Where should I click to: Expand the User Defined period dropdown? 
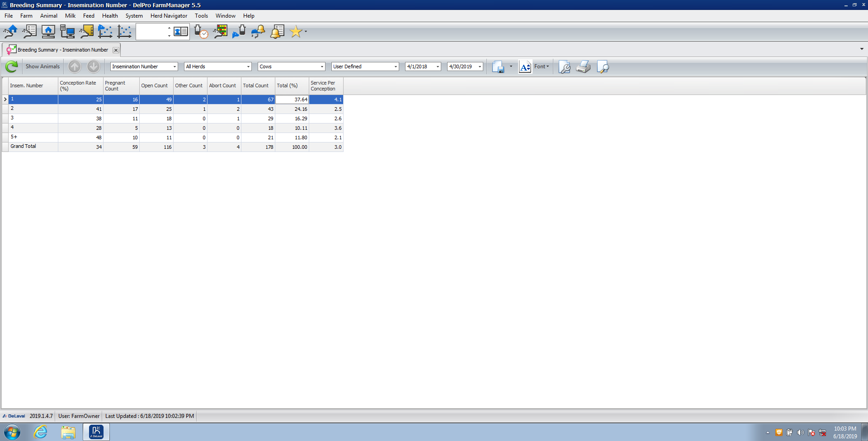396,67
